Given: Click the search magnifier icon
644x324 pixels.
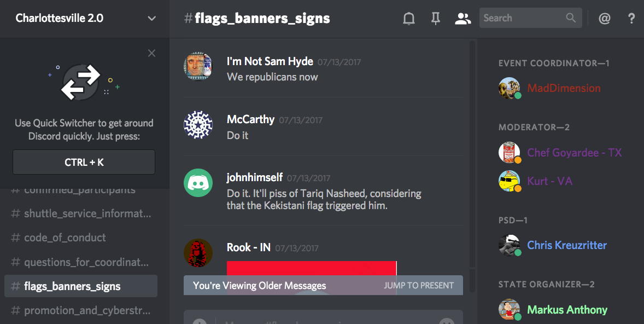Looking at the screenshot, I should [x=571, y=18].
